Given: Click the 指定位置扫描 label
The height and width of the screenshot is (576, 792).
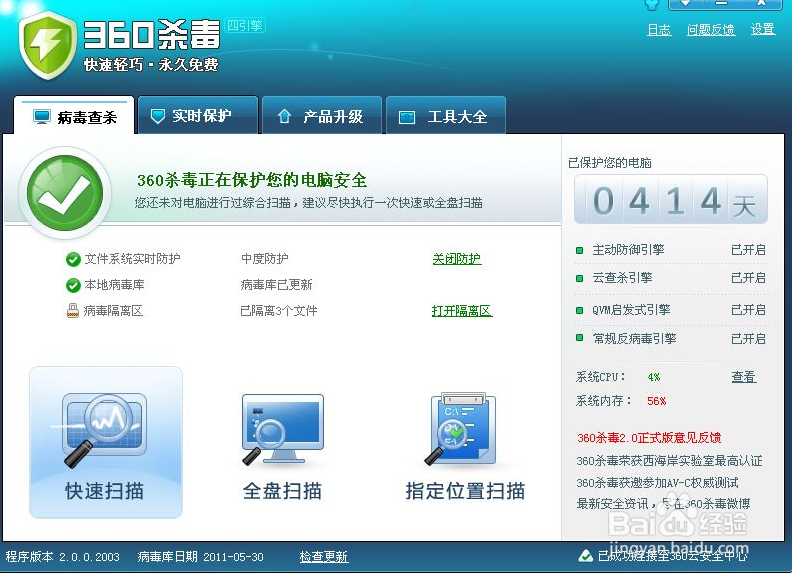Looking at the screenshot, I should pos(465,491).
